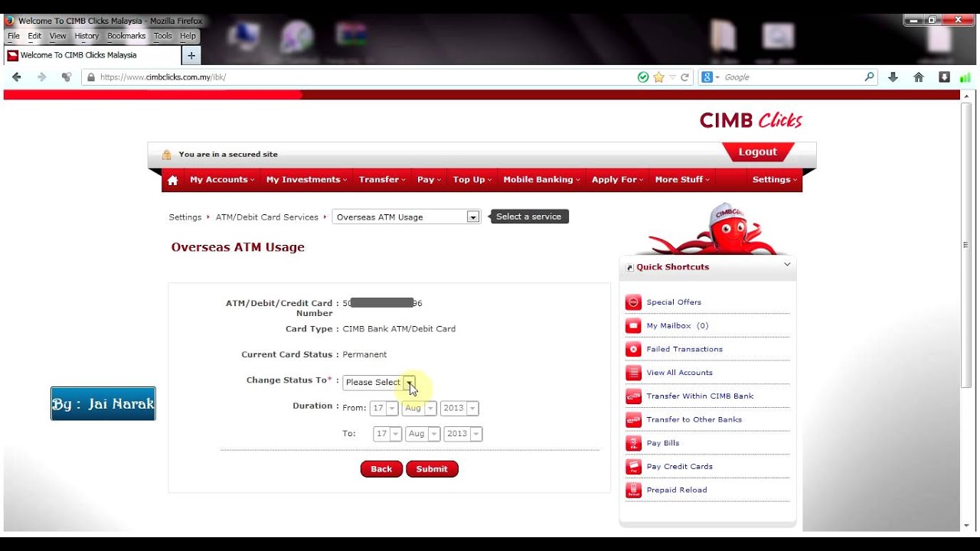This screenshot has width=980, height=551.
Task: Reload the page
Action: coord(685,77)
